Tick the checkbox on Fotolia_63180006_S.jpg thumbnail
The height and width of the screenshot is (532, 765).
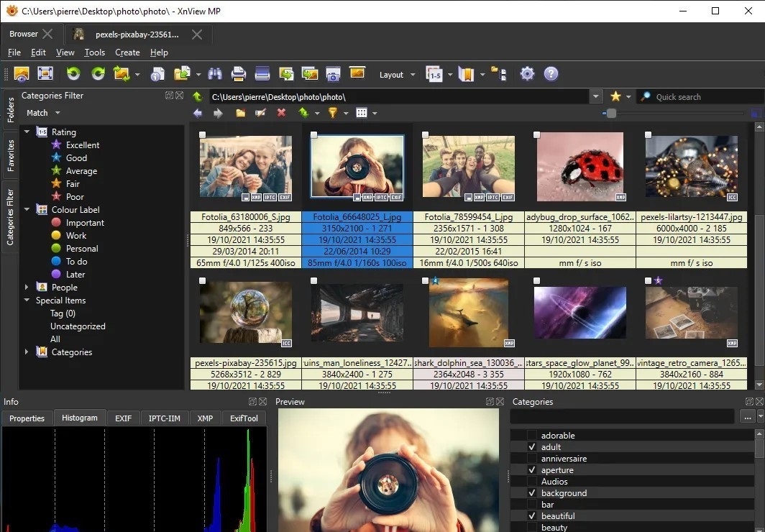(x=203, y=134)
